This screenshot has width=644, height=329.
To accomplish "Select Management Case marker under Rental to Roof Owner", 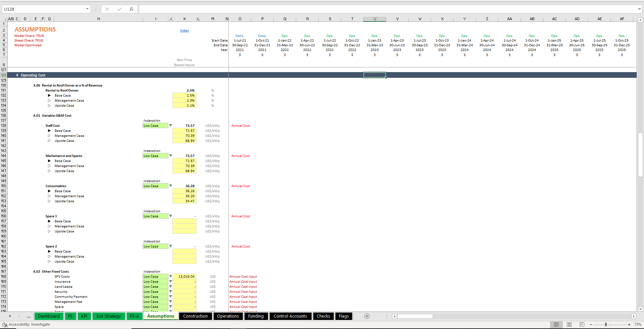I will click(x=49, y=101).
